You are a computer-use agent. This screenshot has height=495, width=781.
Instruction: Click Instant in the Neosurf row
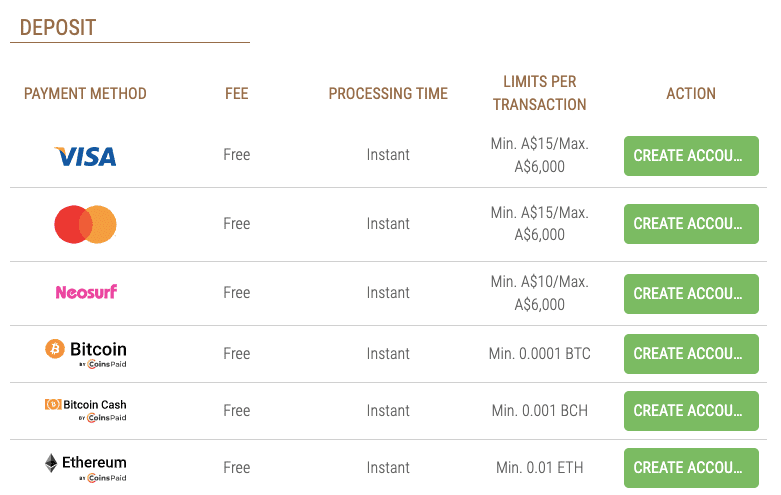388,293
